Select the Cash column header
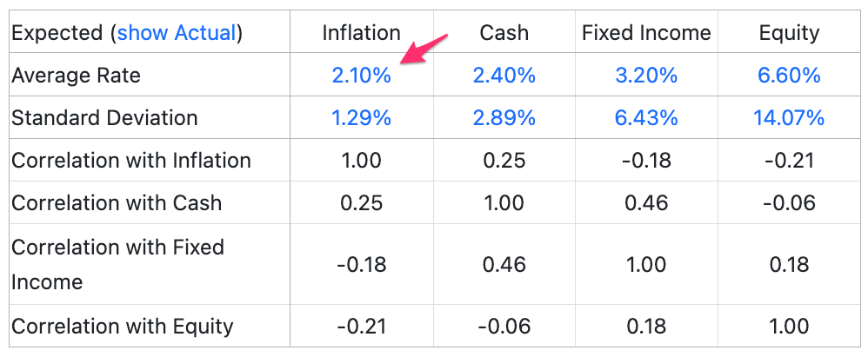 point(504,33)
